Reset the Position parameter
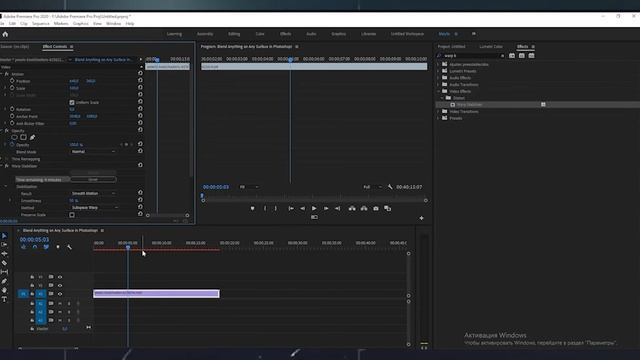 [x=140, y=80]
